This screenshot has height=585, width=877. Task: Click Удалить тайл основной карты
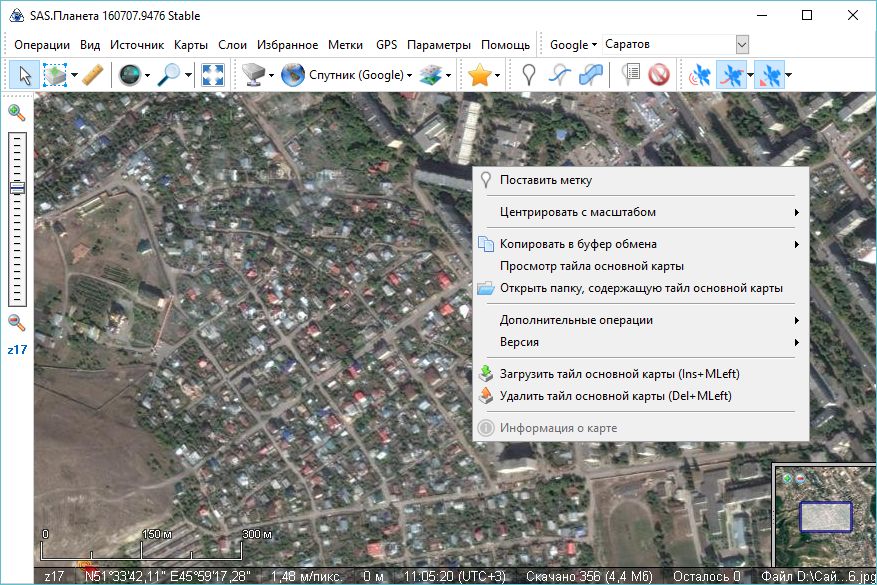coord(615,396)
